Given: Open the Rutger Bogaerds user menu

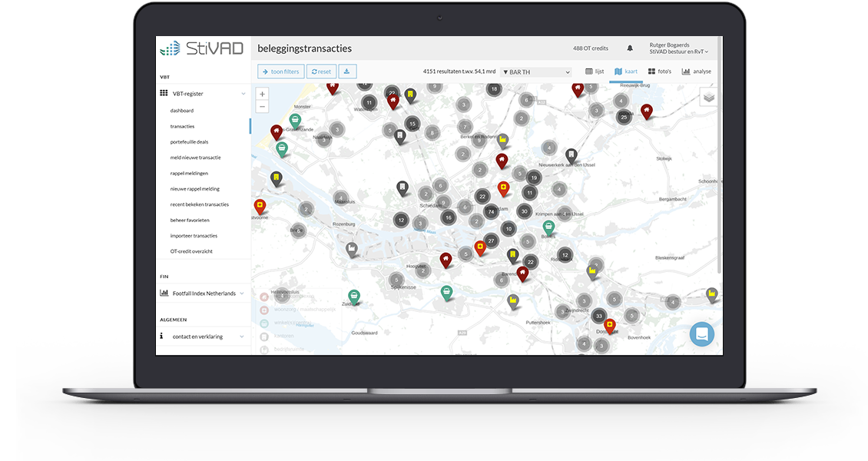Looking at the screenshot, I should point(679,48).
